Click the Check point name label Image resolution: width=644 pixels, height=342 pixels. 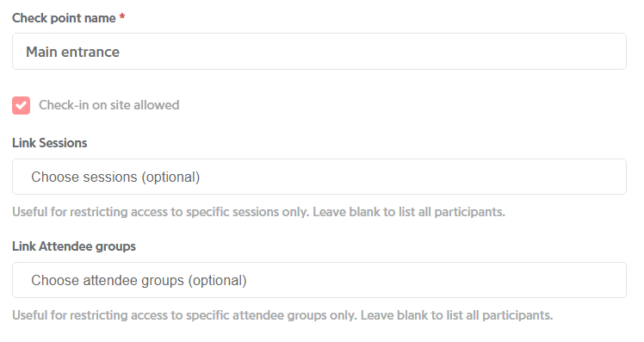[64, 18]
